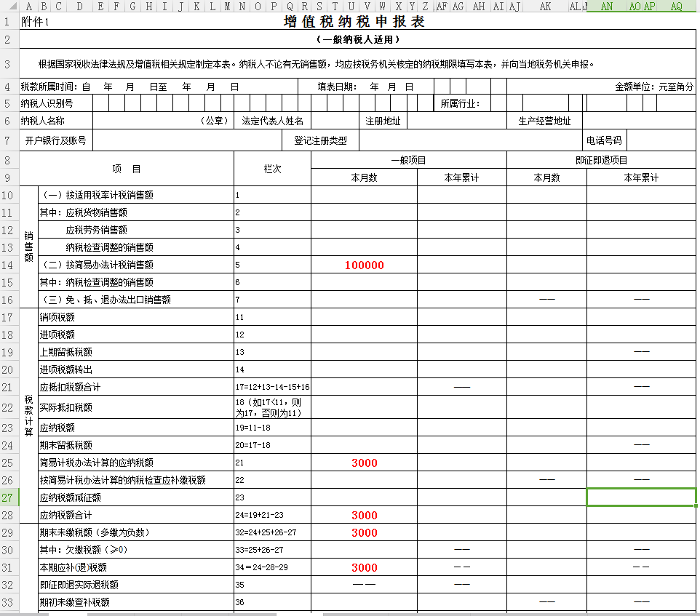Click the 即征即退项目 header cell
This screenshot has width=700, height=616.
pos(600,160)
